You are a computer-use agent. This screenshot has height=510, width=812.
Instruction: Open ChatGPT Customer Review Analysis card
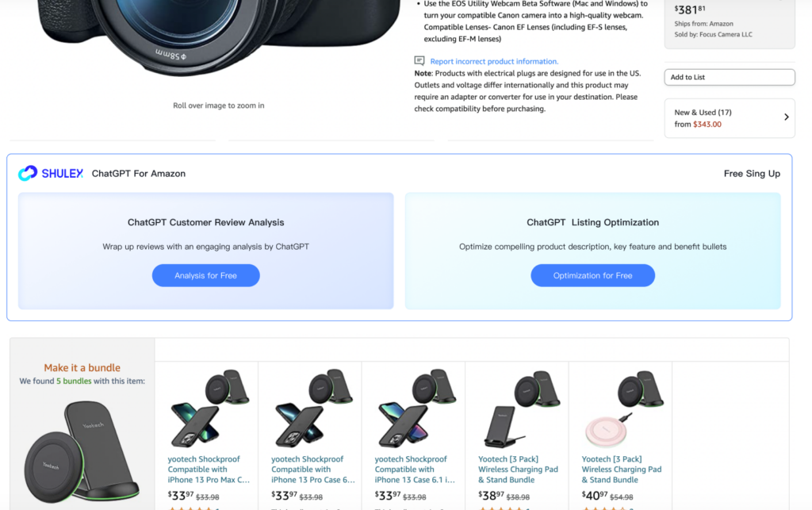point(205,251)
